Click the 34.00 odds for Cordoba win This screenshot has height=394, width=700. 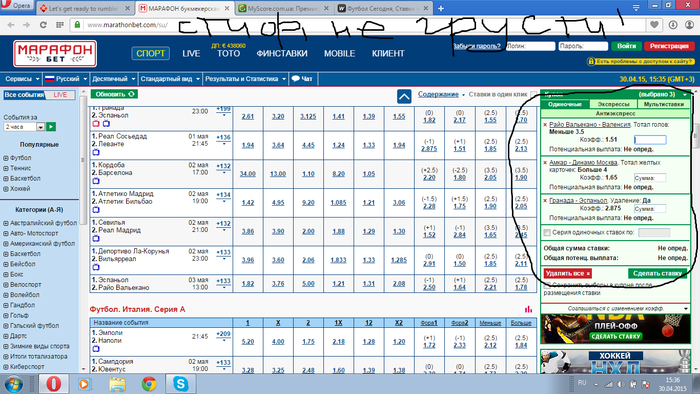click(247, 174)
